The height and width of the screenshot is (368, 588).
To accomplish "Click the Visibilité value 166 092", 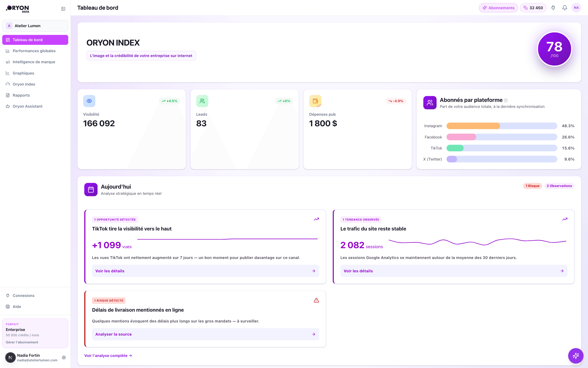I will [x=99, y=124].
